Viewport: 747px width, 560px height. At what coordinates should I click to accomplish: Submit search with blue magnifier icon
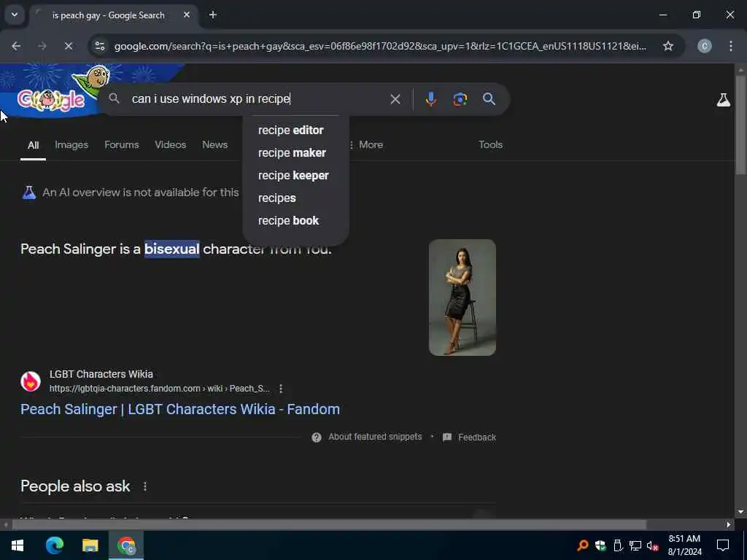click(489, 99)
